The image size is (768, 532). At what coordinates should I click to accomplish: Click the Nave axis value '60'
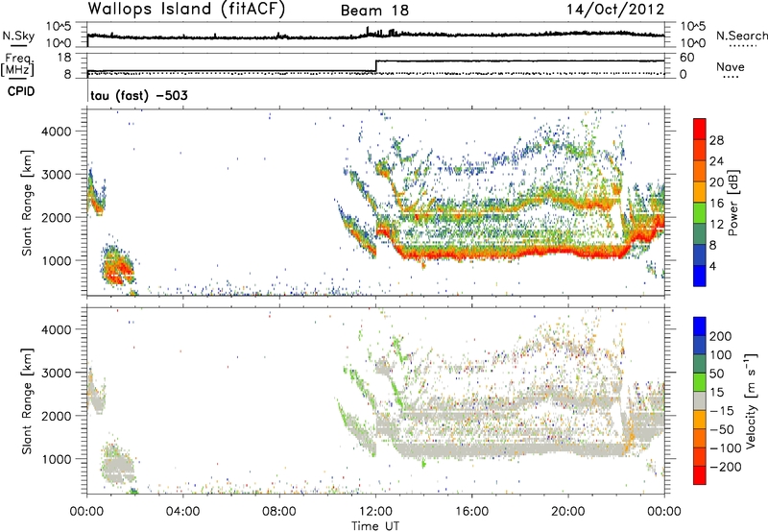coord(687,58)
